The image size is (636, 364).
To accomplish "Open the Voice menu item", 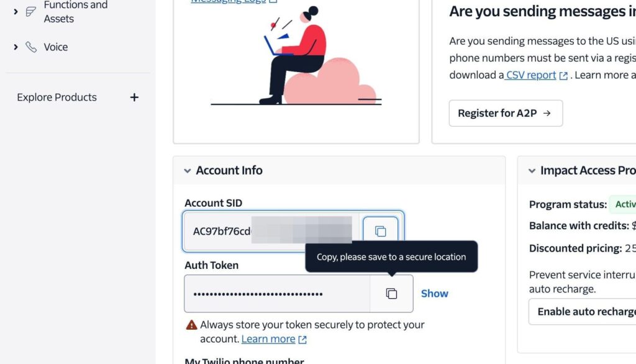I will click(55, 47).
